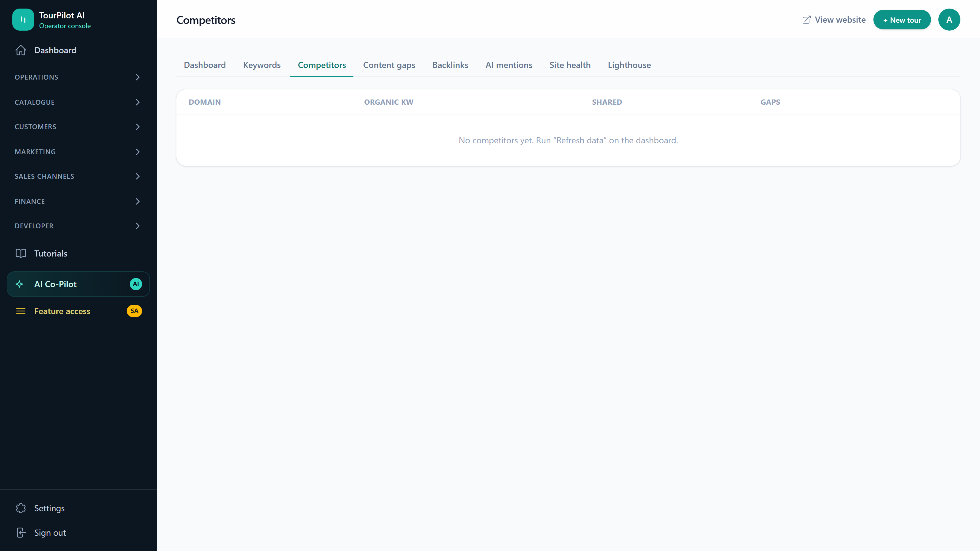
Task: Click the OPERATIONS section label
Action: (x=36, y=77)
